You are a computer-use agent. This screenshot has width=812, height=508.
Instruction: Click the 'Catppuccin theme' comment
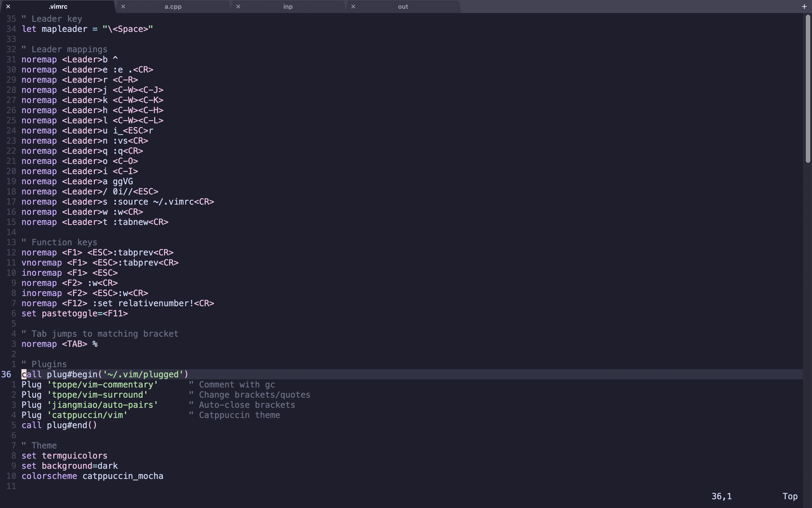point(234,415)
